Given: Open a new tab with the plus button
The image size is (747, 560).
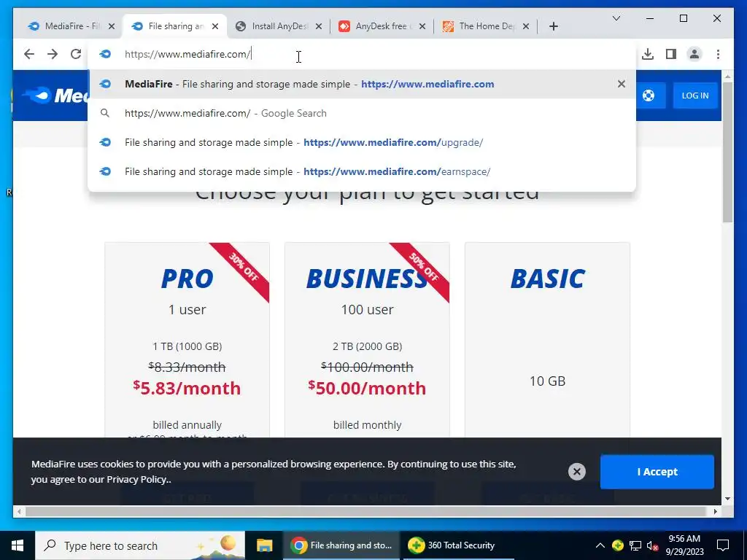Looking at the screenshot, I should [553, 27].
